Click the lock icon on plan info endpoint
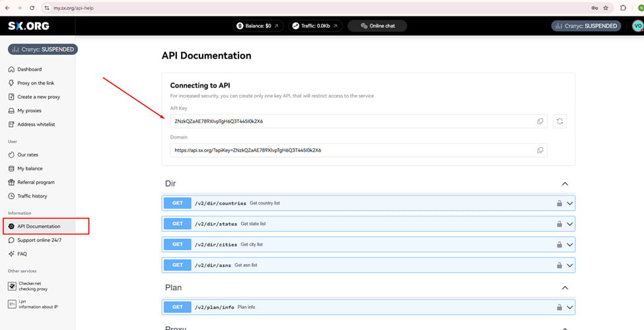The height and width of the screenshot is (330, 644). pyautogui.click(x=559, y=308)
